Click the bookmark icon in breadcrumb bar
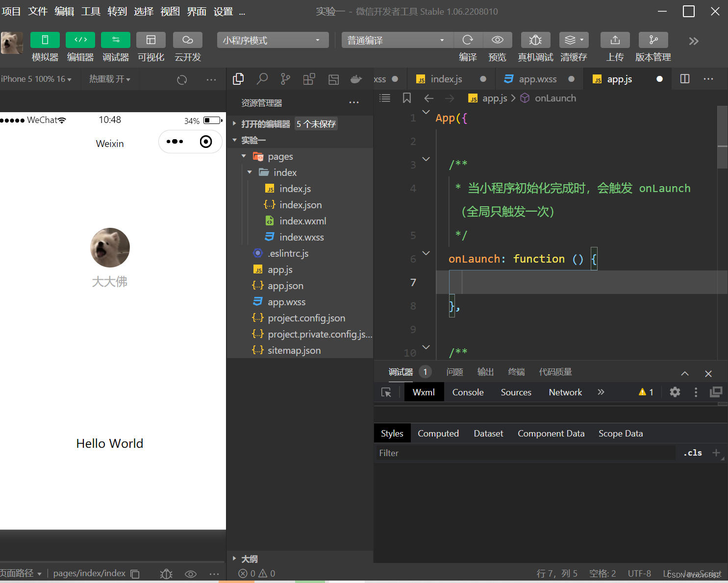 pos(407,98)
